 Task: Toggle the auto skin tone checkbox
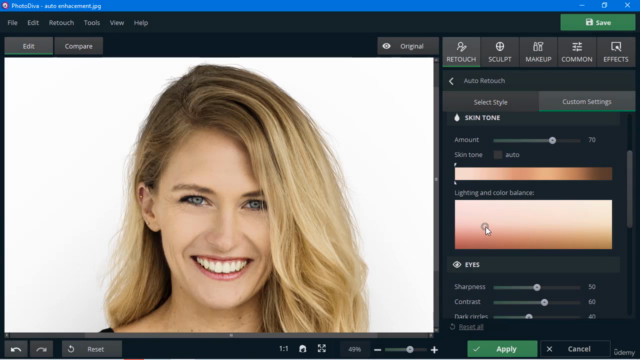pyautogui.click(x=498, y=155)
